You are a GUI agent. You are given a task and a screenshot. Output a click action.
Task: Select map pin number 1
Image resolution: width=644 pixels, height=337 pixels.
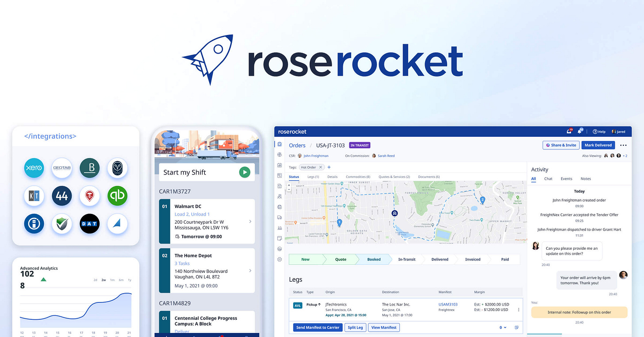[x=339, y=222]
